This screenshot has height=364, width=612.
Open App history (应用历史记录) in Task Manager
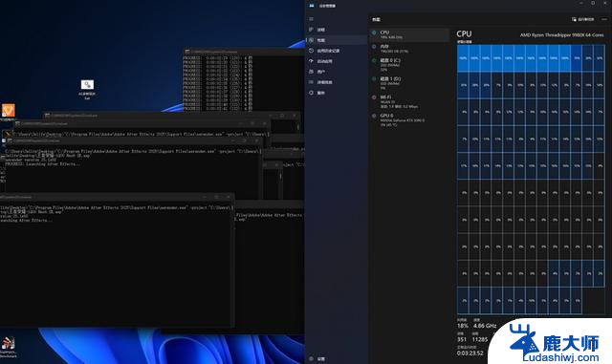[x=336, y=51]
